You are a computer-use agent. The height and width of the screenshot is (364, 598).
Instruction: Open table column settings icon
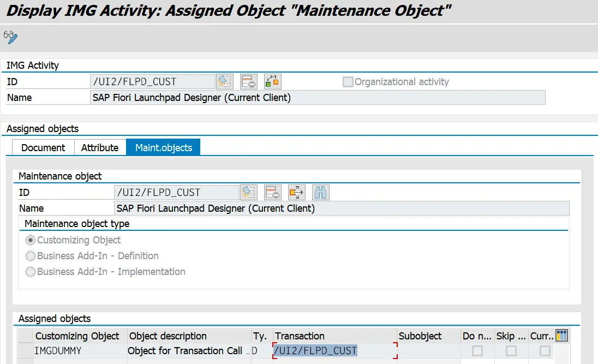coord(562,336)
